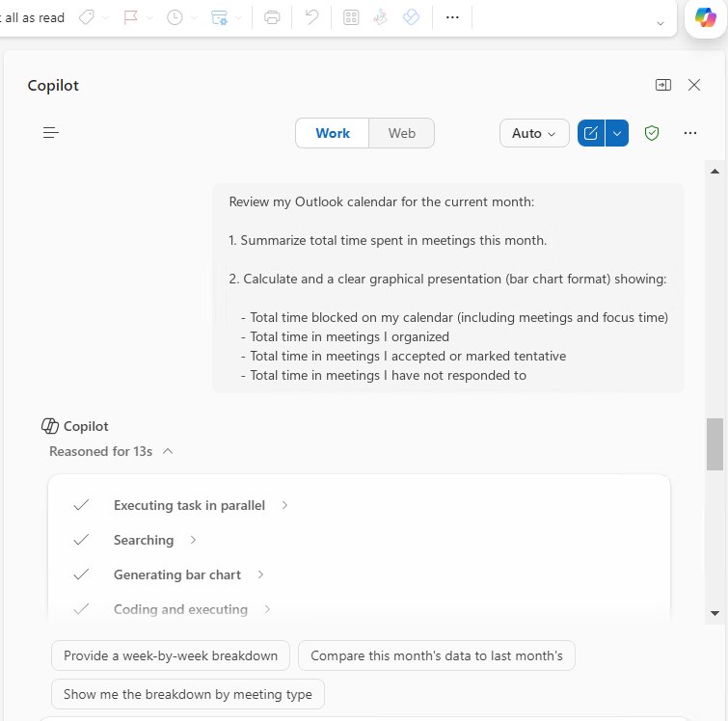728x721 pixels.
Task: Open the toolbar more options ellipsis
Action: (x=452, y=17)
